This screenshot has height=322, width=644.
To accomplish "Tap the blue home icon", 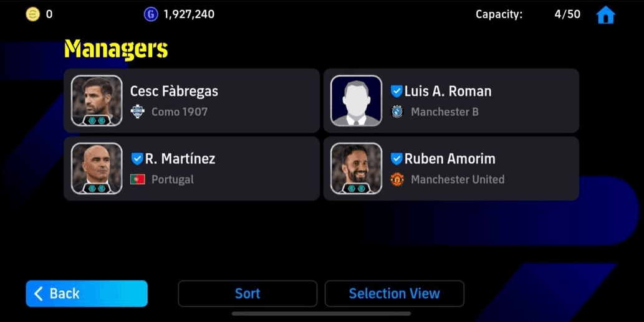I will (x=605, y=15).
